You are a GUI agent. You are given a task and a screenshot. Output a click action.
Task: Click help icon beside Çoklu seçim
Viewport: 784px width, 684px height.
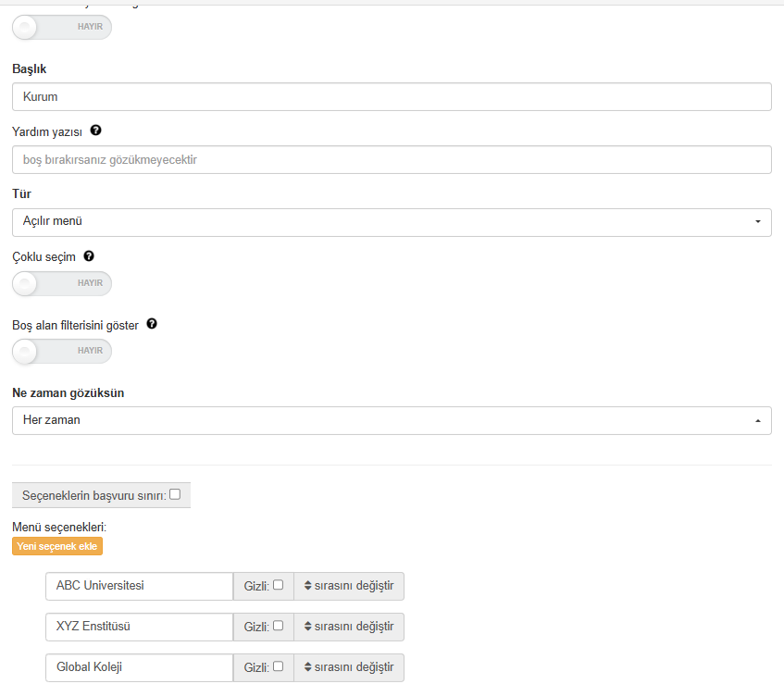89,256
